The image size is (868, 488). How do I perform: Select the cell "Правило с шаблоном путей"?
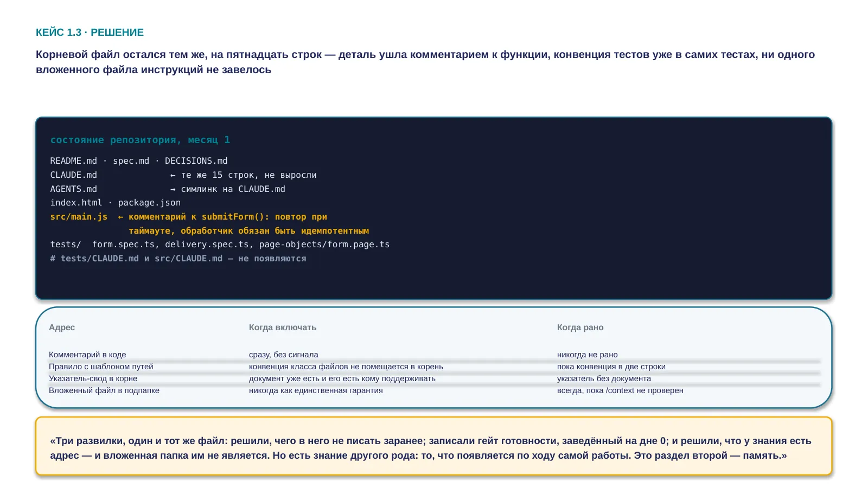pyautogui.click(x=101, y=367)
